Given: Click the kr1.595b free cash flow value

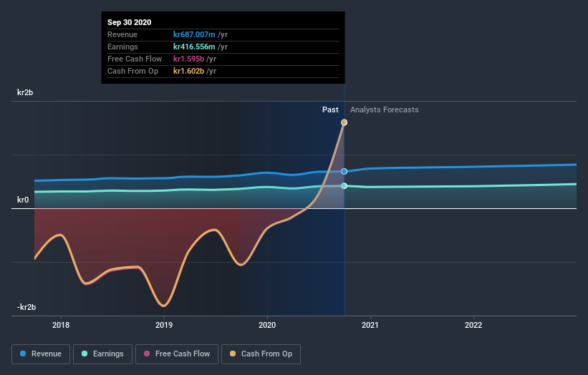Looking at the screenshot, I should [x=188, y=59].
